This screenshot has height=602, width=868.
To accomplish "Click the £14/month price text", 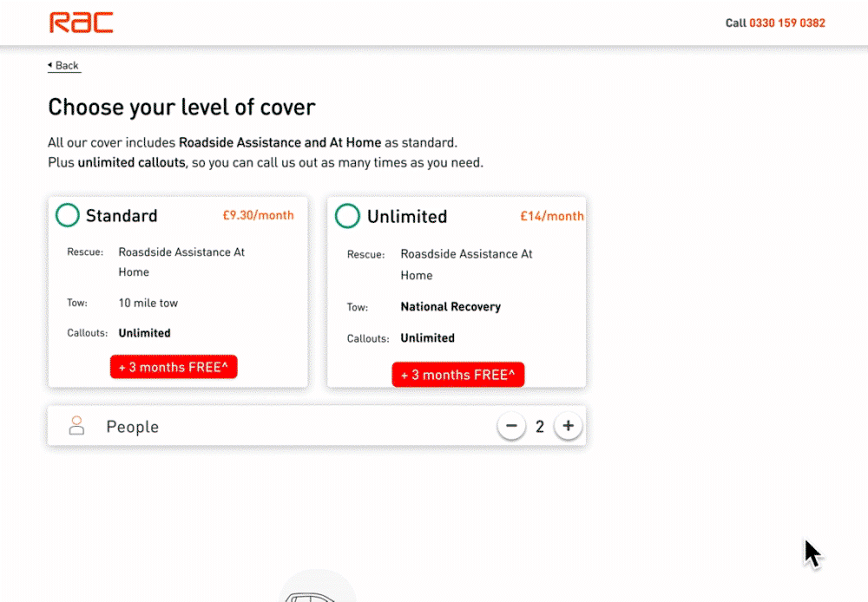I will tap(552, 216).
